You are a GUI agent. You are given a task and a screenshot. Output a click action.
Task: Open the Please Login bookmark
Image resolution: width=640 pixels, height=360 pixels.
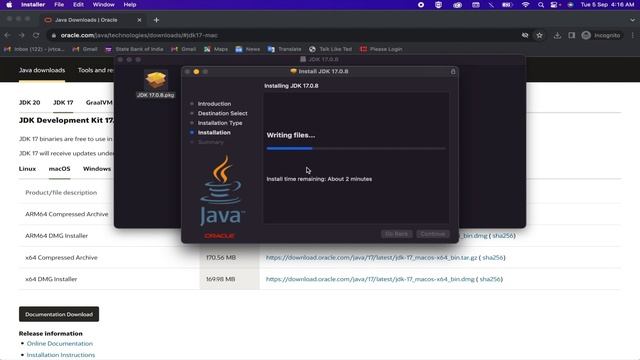[381, 49]
